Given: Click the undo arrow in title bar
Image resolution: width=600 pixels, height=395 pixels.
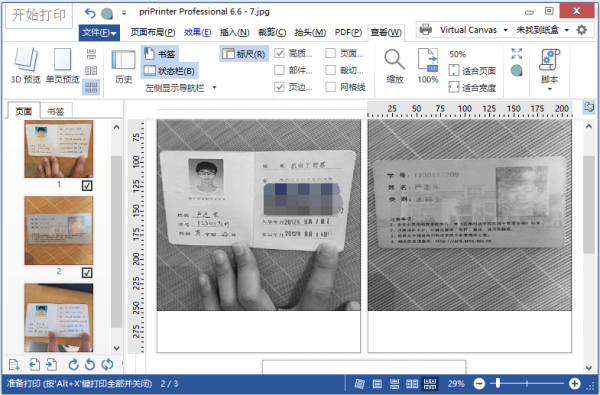Looking at the screenshot, I should [x=90, y=14].
